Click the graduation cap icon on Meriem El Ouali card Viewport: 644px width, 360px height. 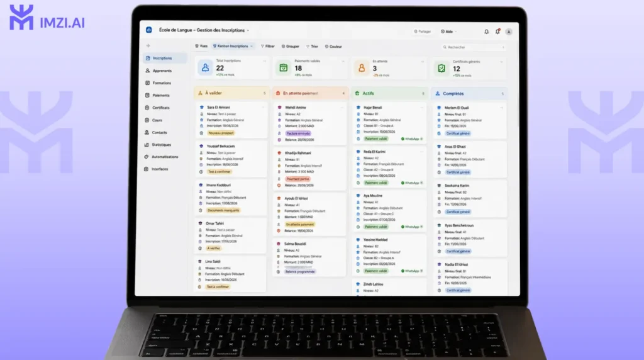(x=439, y=108)
